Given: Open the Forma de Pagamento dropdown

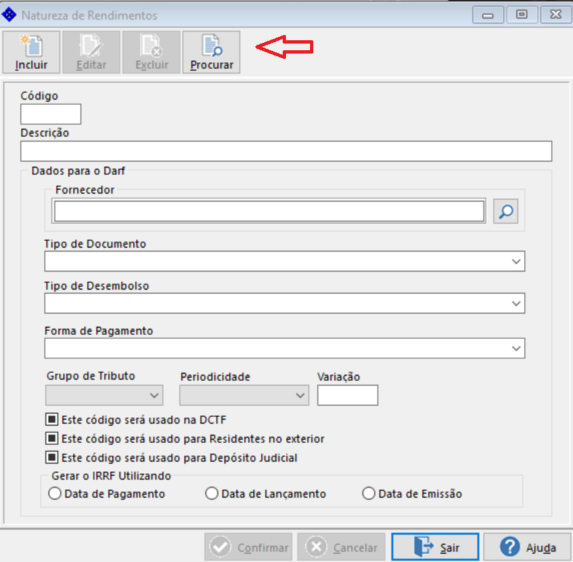Looking at the screenshot, I should [x=285, y=348].
